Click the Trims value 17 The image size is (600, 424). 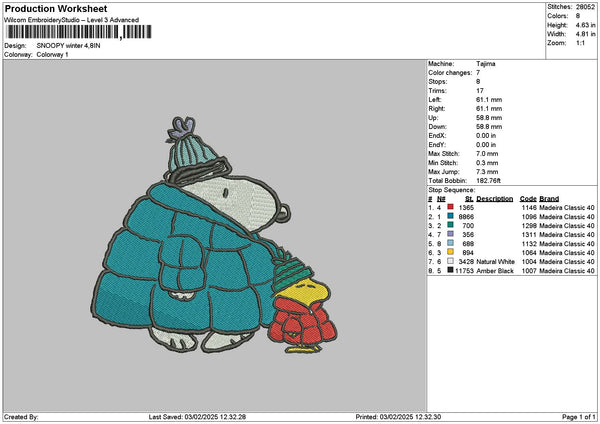pyautogui.click(x=480, y=91)
